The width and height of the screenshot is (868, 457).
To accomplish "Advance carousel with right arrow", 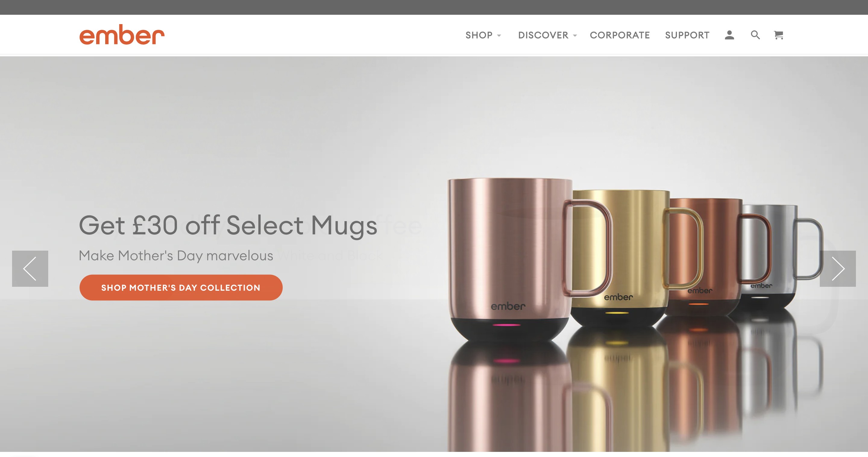I will (x=837, y=268).
